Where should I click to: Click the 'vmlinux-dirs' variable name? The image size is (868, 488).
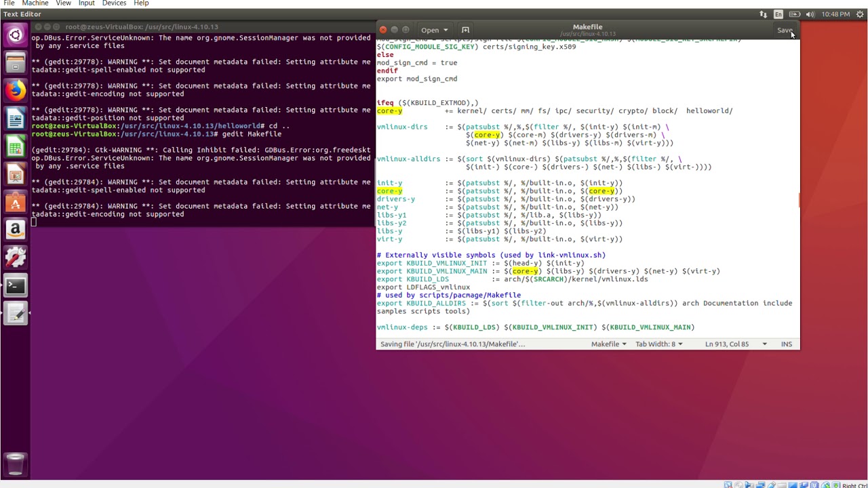402,127
